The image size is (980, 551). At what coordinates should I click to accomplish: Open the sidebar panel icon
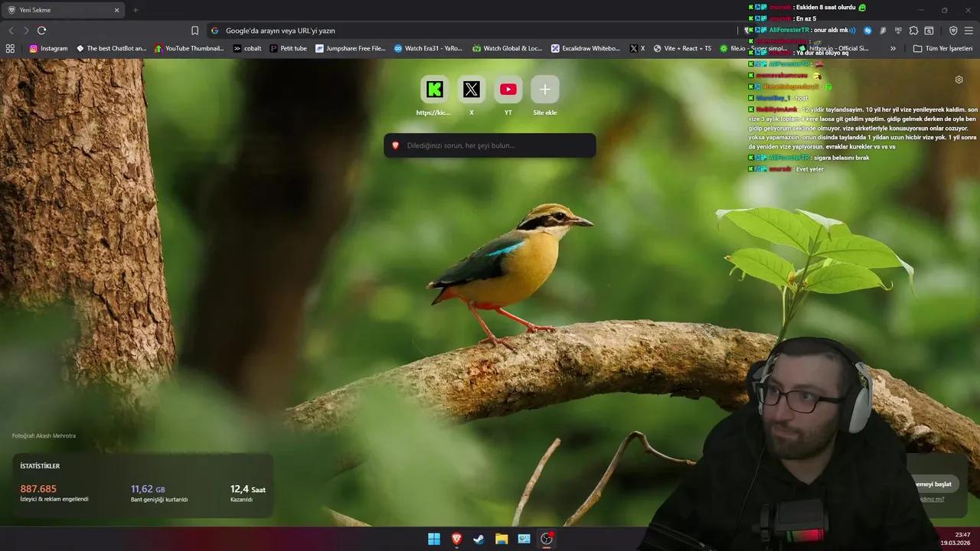pos(929,31)
